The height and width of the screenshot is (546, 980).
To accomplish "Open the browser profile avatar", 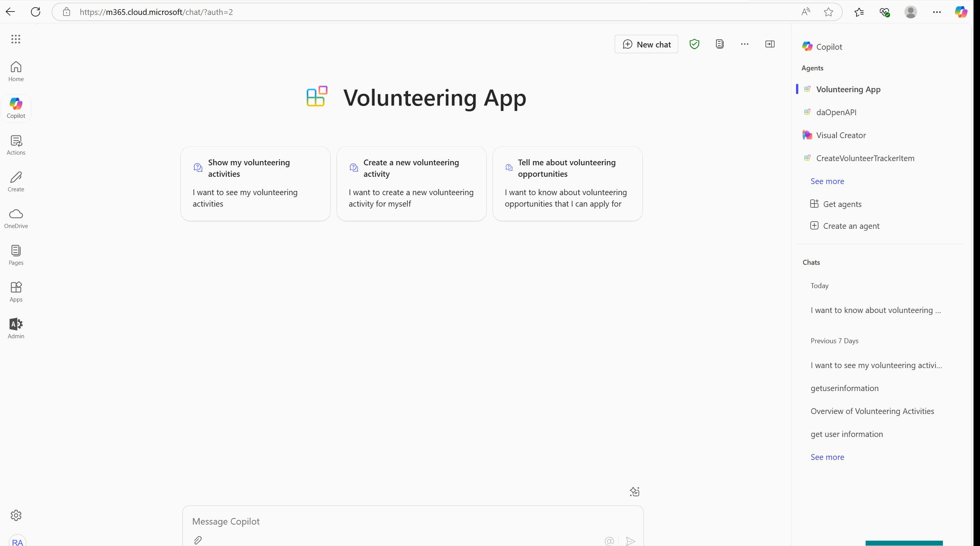I will coord(910,12).
